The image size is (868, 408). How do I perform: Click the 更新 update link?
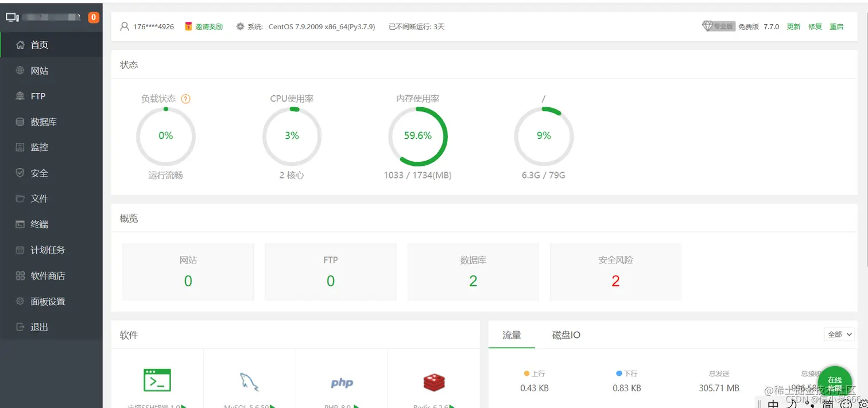793,27
